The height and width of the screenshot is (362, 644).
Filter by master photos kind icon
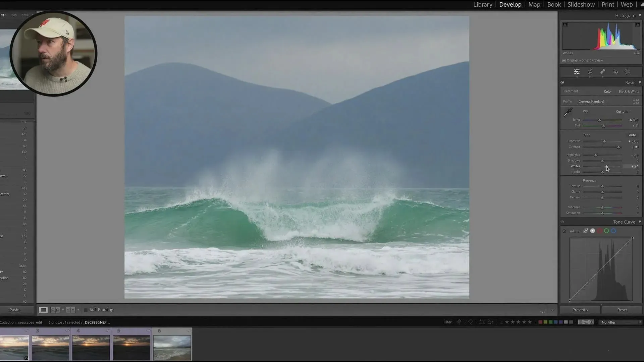tap(580, 322)
